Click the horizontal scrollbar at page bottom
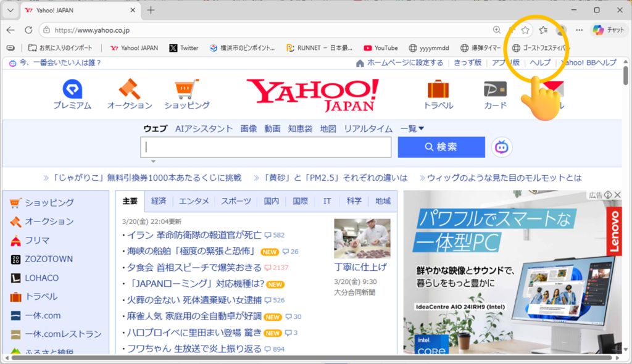 pos(309,357)
